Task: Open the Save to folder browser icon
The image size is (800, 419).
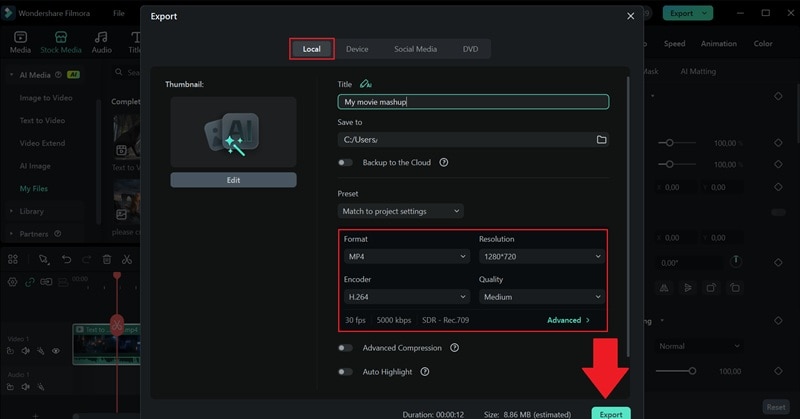Action: pos(602,139)
